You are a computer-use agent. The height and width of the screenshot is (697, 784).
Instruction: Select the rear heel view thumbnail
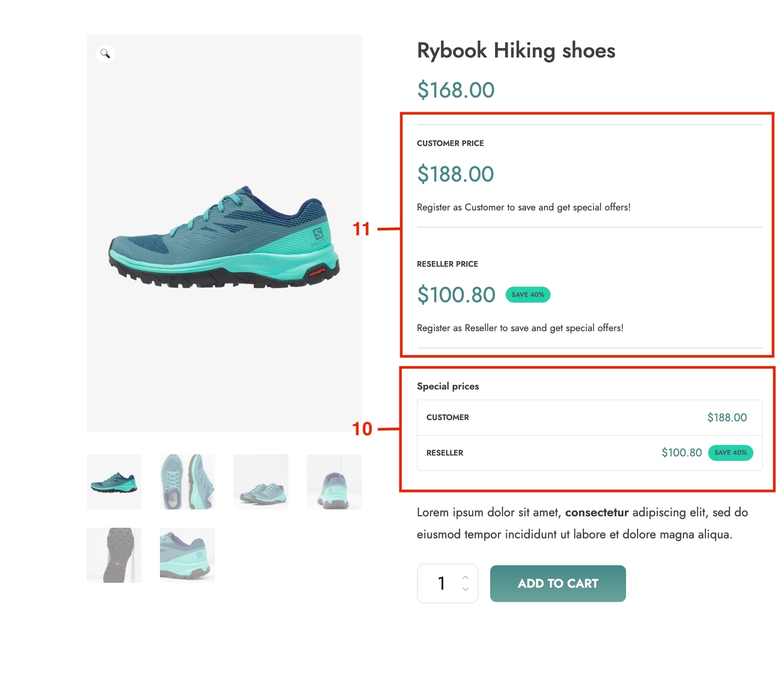(334, 482)
